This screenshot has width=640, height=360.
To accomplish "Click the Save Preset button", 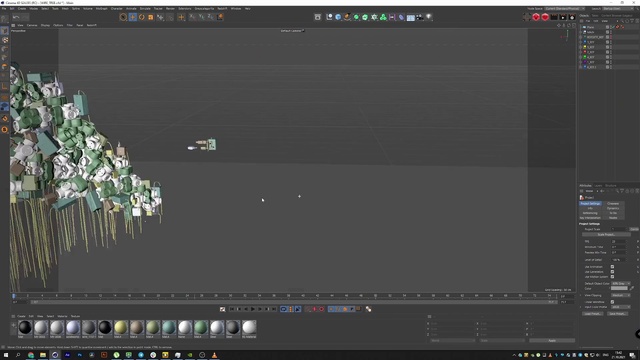I will pos(617,314).
